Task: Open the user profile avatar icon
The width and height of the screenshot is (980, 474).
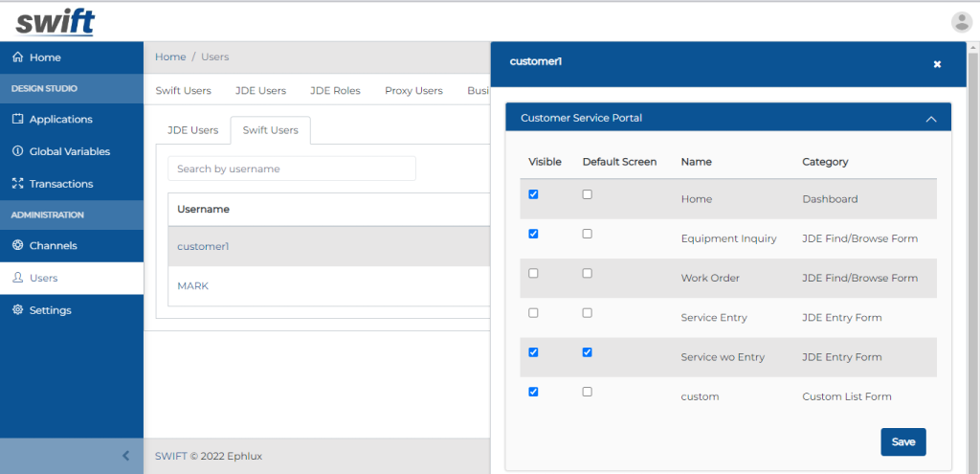Action: click(x=961, y=22)
